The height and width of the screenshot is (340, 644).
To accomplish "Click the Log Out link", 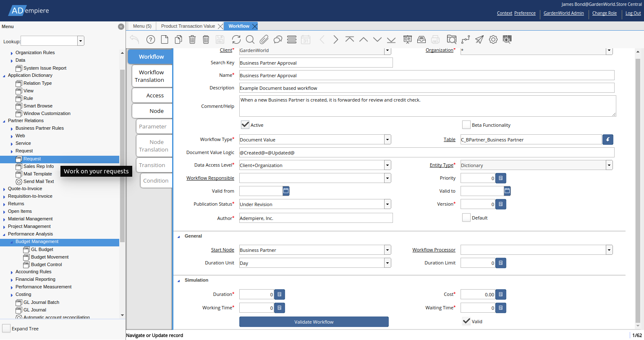I will click(x=633, y=13).
